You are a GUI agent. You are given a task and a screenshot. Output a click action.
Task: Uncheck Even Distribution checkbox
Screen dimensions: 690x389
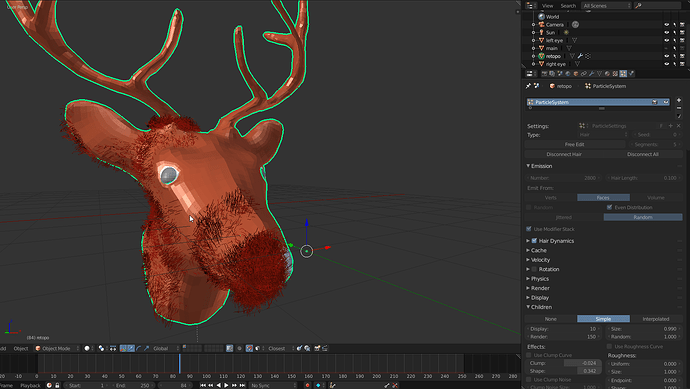point(609,207)
